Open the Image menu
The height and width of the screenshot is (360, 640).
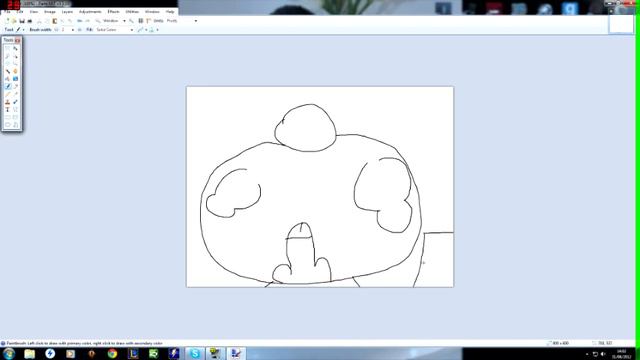coord(50,12)
